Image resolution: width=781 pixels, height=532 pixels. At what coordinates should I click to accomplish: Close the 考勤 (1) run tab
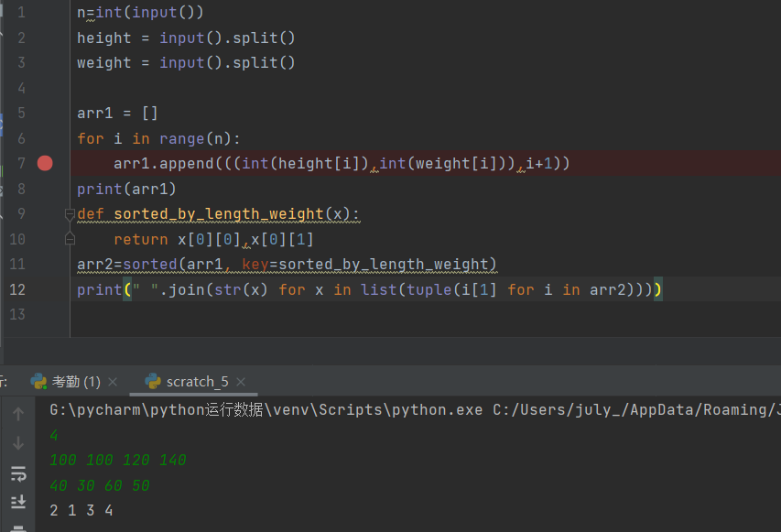point(113,382)
